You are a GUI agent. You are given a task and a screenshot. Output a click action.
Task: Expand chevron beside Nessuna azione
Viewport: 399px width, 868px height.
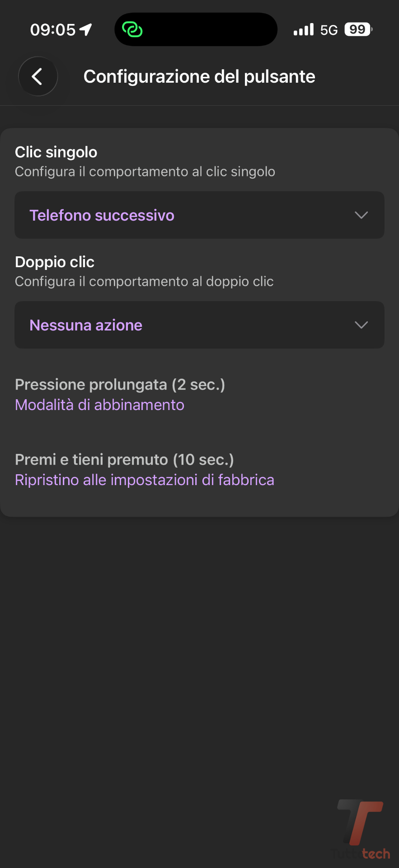point(361,325)
